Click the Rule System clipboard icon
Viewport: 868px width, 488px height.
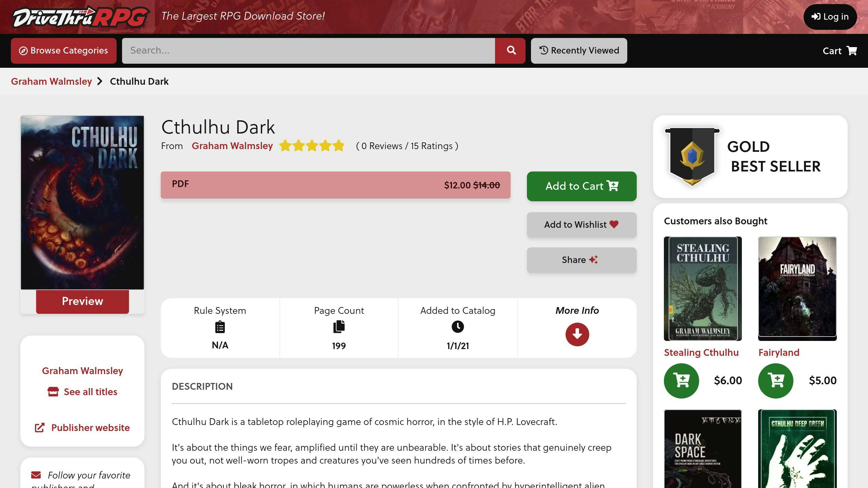220,327
